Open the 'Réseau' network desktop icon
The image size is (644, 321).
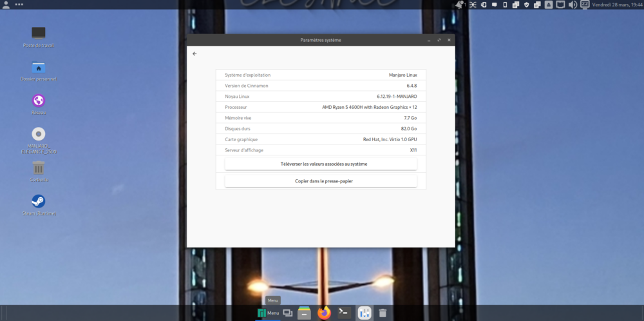pyautogui.click(x=39, y=104)
